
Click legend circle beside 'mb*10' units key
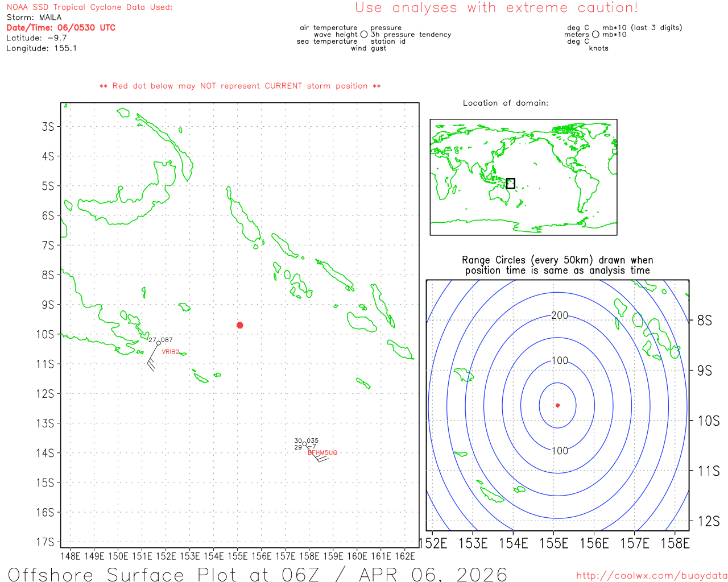click(x=595, y=35)
